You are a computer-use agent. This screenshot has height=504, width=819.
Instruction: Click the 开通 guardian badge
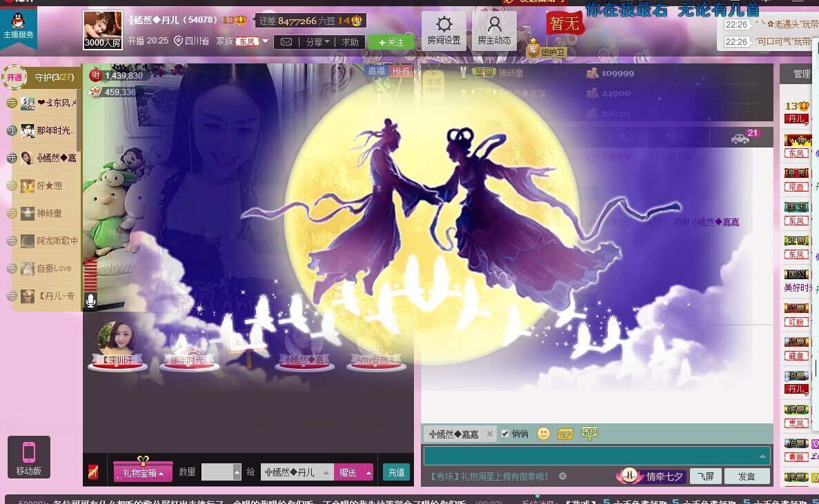pyautogui.click(x=14, y=77)
